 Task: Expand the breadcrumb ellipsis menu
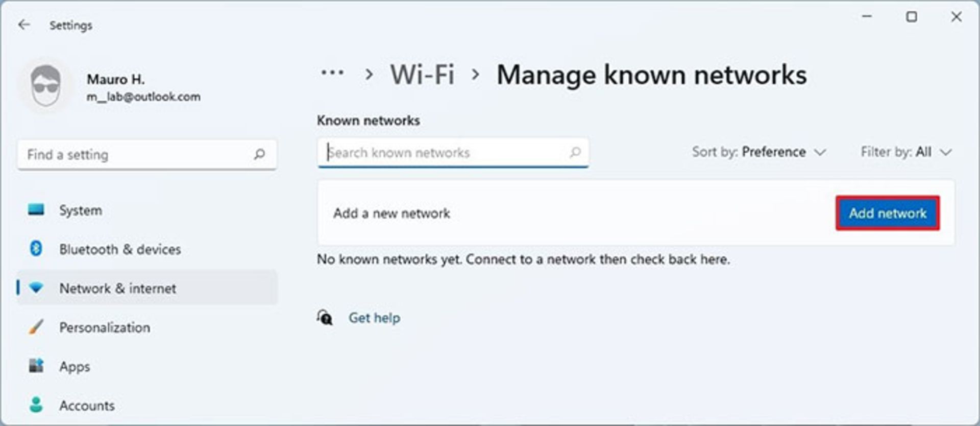click(x=332, y=74)
